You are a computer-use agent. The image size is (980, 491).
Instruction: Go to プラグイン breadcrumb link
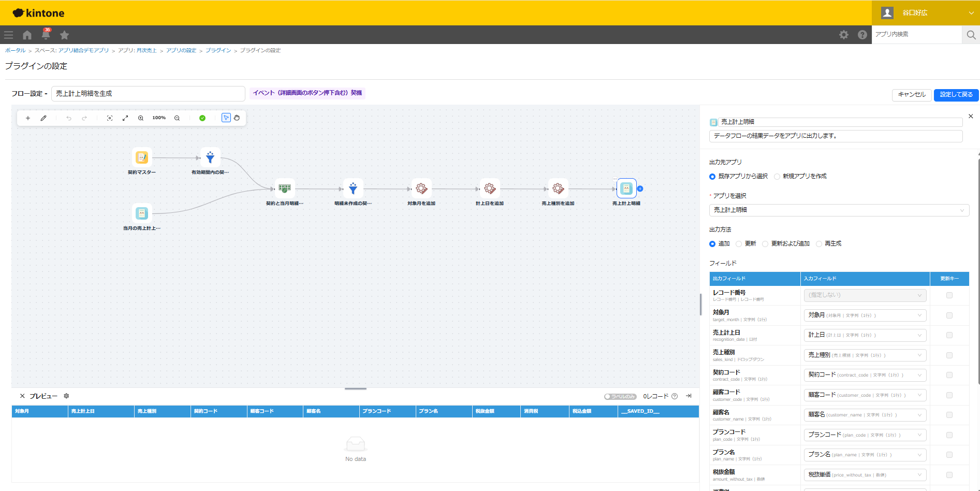218,50
